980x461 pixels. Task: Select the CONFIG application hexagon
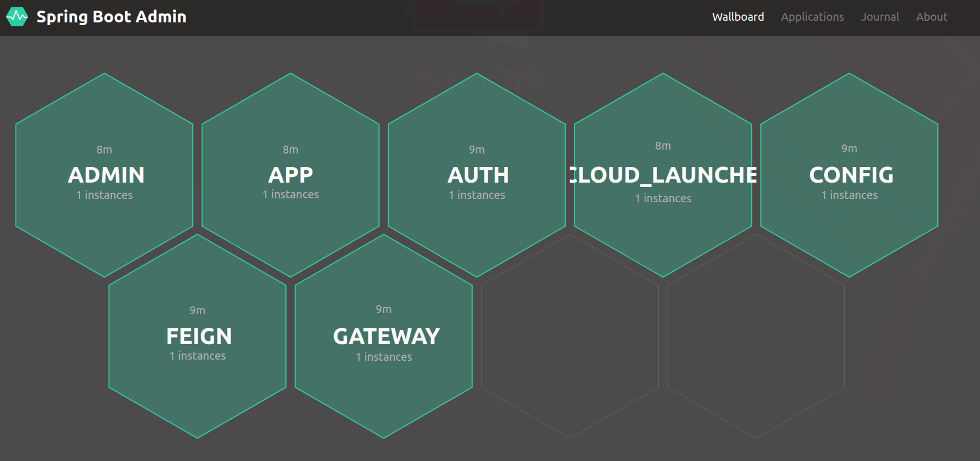pos(849,175)
